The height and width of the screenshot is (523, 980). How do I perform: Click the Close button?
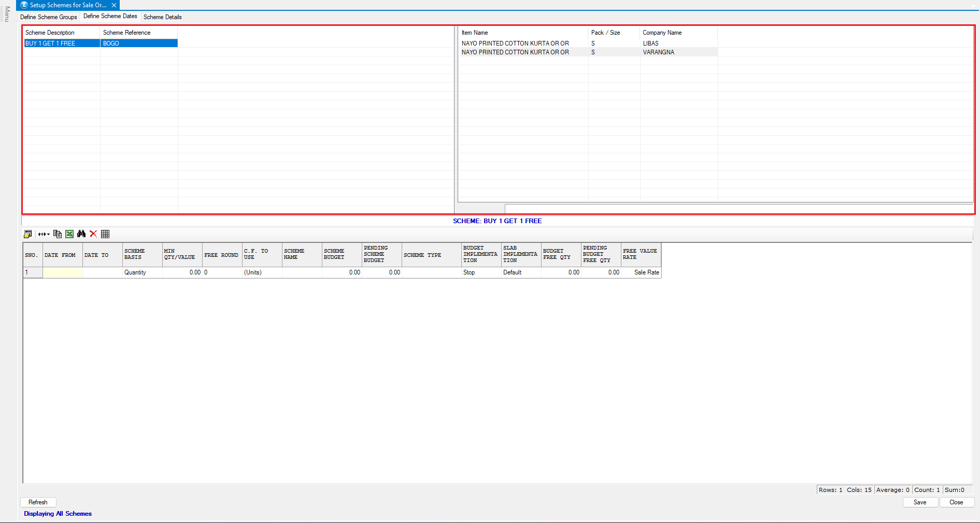[x=956, y=502]
